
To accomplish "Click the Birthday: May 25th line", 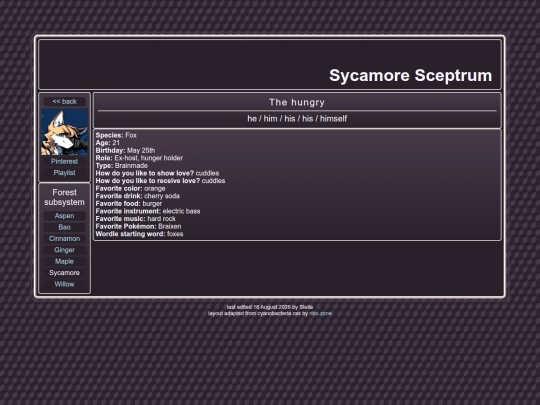I will 125,150.
